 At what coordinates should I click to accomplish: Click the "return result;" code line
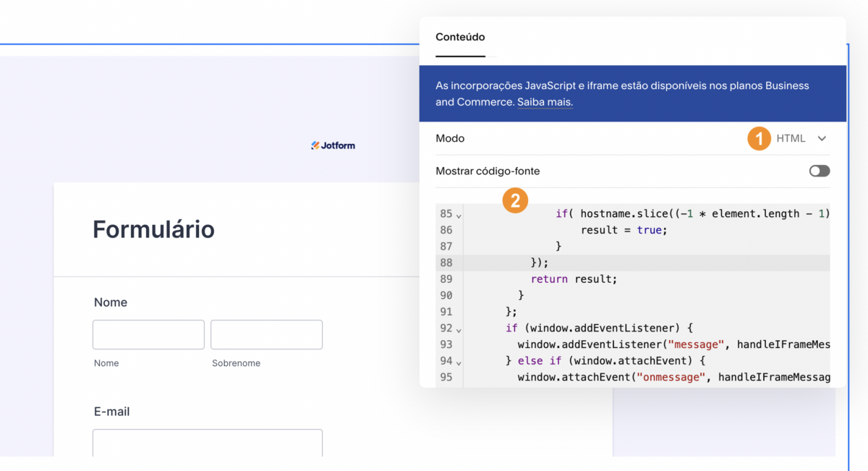(x=574, y=279)
